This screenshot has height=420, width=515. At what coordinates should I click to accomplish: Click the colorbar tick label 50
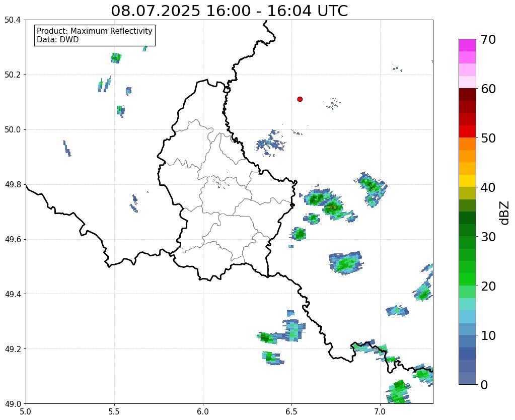click(x=488, y=138)
